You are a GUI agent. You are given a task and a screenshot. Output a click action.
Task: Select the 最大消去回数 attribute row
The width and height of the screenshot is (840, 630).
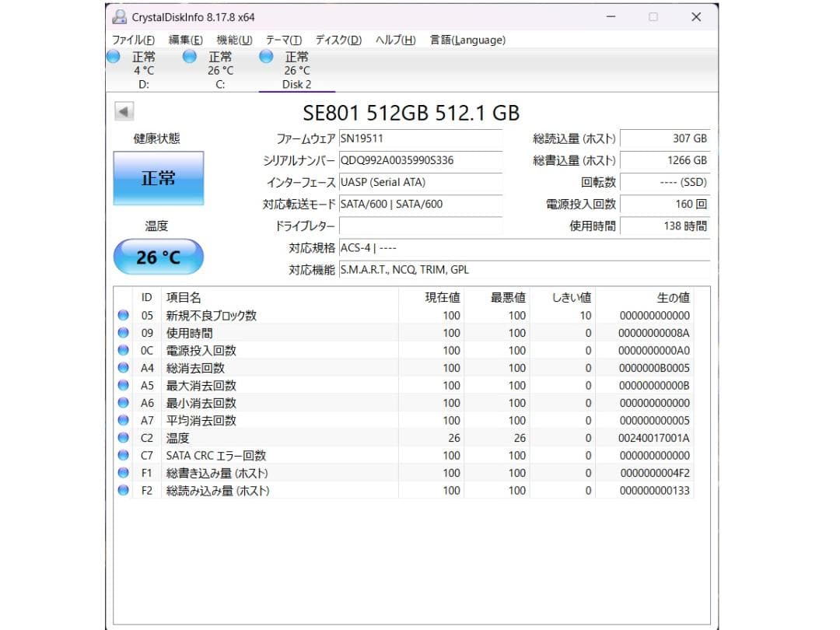pyautogui.click(x=404, y=385)
